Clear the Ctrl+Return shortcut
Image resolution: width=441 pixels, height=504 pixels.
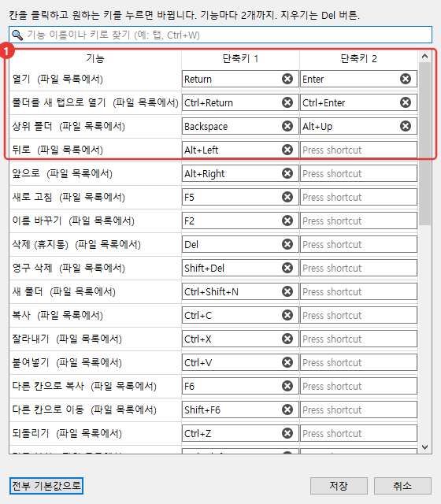click(x=287, y=102)
